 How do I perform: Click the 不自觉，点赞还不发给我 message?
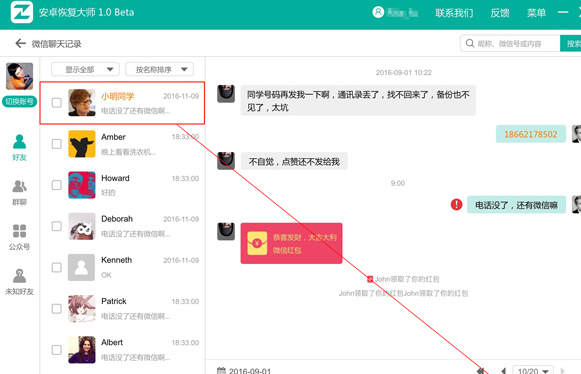tap(294, 161)
